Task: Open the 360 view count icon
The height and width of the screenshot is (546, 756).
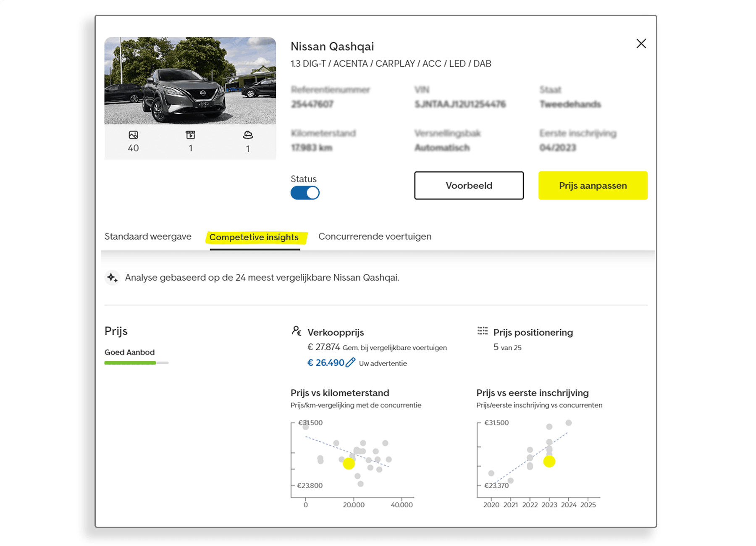Action: click(248, 135)
